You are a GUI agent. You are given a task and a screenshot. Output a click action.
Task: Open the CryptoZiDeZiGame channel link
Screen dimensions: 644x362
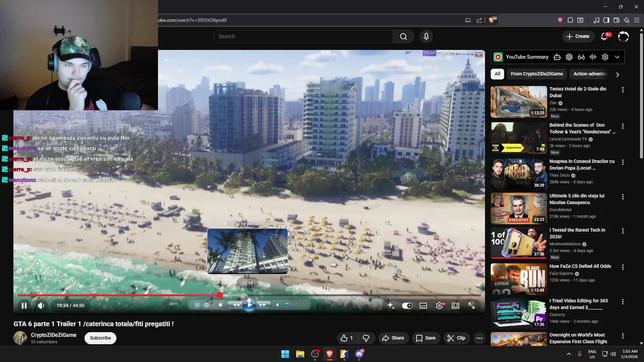coord(54,335)
